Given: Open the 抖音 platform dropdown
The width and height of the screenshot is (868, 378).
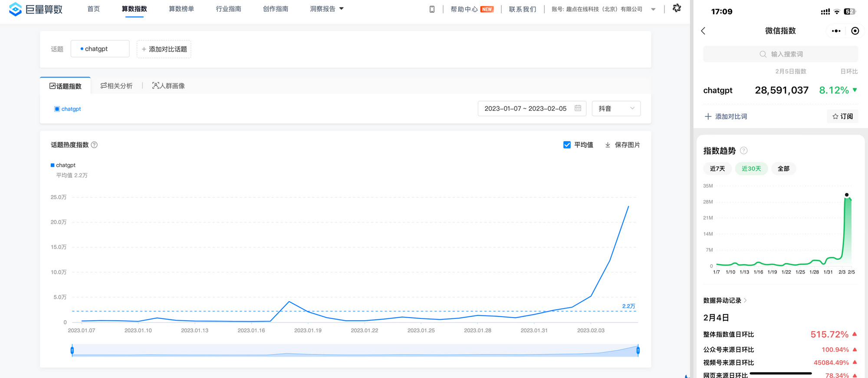Looking at the screenshot, I should (x=616, y=109).
